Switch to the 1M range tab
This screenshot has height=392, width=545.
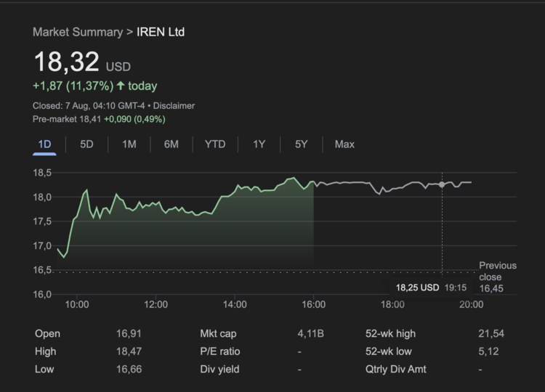pos(129,144)
